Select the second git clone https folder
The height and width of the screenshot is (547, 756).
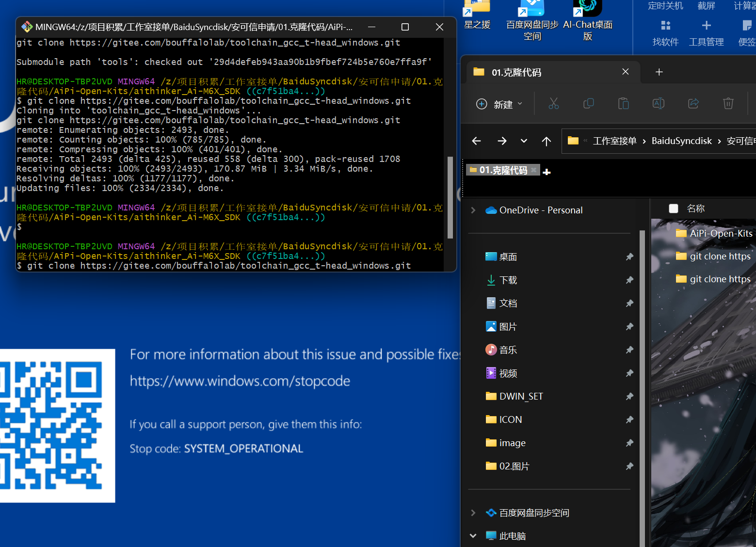713,279
